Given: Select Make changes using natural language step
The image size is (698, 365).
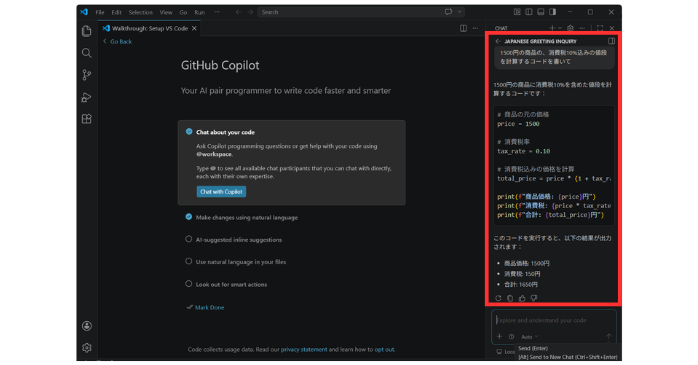Looking at the screenshot, I should [247, 217].
